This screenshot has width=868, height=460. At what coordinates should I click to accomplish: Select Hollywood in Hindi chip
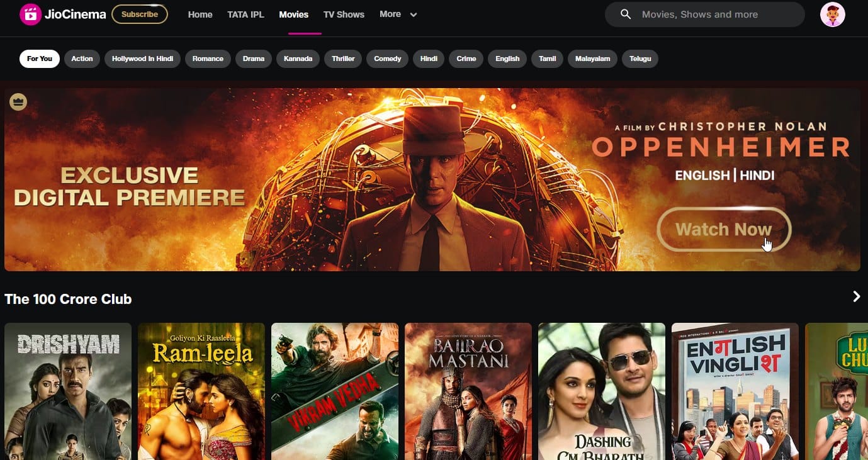[143, 59]
